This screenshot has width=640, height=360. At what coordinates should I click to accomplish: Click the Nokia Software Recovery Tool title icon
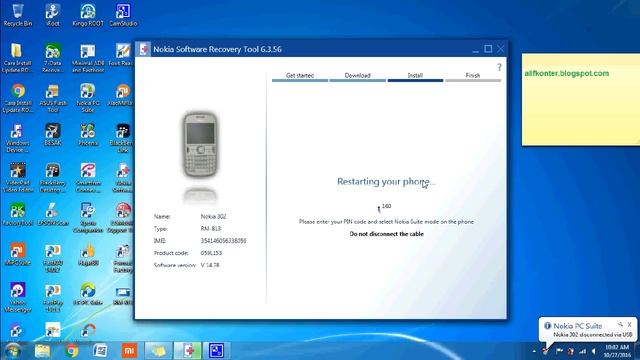pyautogui.click(x=144, y=49)
